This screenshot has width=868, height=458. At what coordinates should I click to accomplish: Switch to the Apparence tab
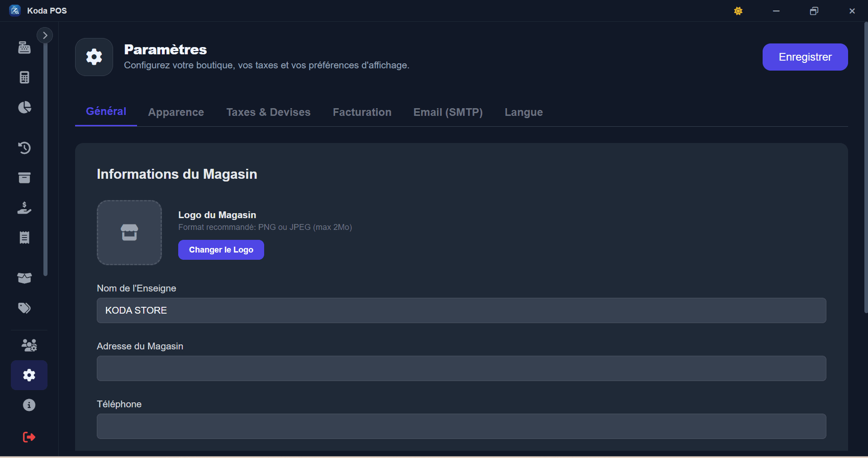[176, 112]
